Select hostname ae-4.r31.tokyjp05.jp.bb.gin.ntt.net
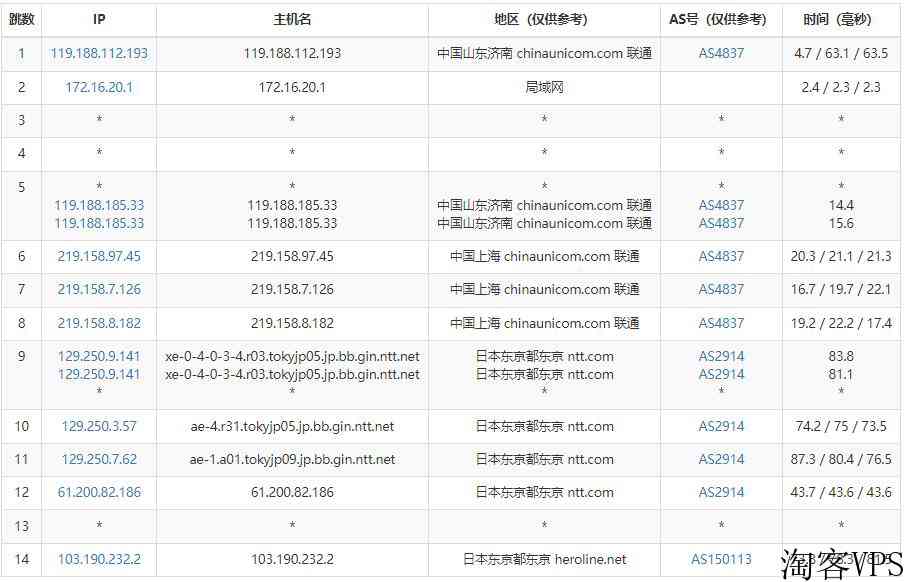The height and width of the screenshot is (582, 904). click(x=292, y=427)
